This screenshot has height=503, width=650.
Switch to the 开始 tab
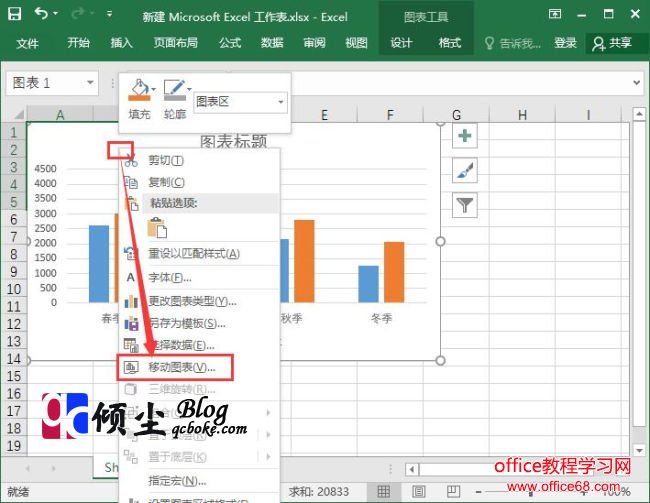point(78,43)
